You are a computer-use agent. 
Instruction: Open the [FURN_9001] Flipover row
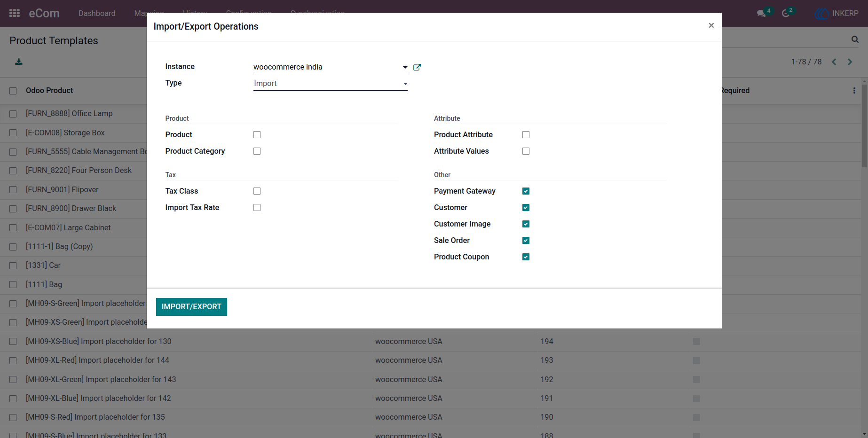point(62,189)
